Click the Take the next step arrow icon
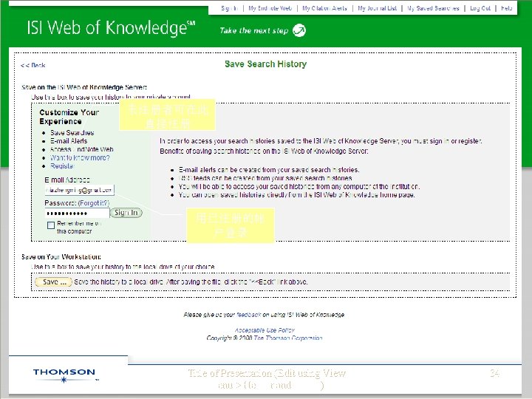Image resolution: width=532 pixels, height=399 pixels. (x=299, y=30)
